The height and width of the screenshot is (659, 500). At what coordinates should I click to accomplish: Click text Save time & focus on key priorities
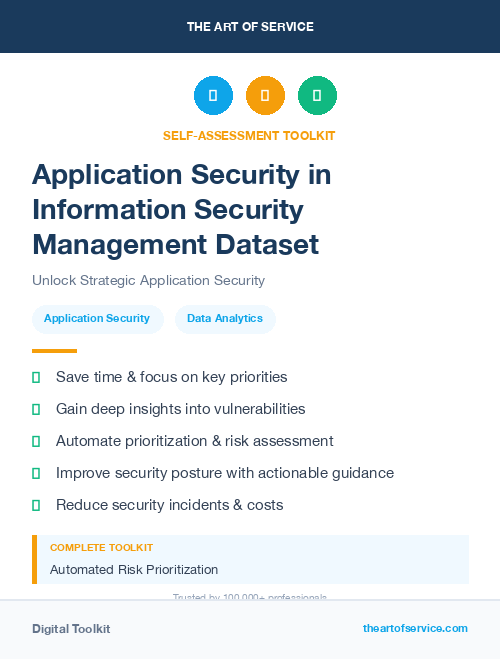(171, 377)
